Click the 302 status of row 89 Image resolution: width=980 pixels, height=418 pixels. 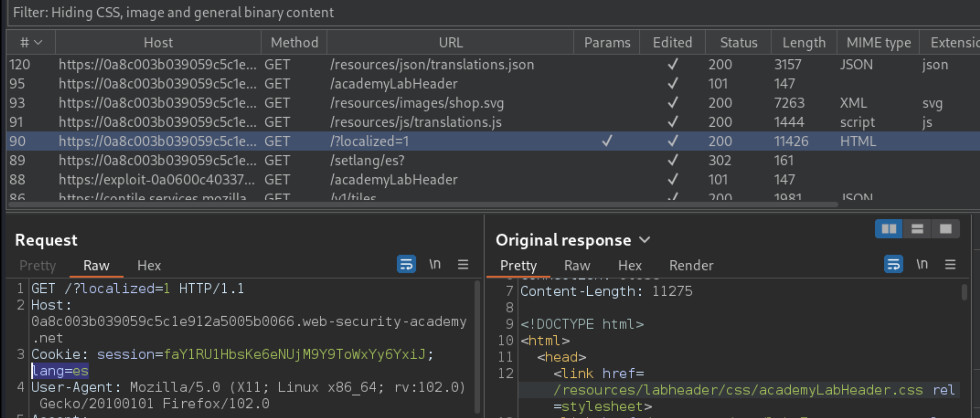720,161
